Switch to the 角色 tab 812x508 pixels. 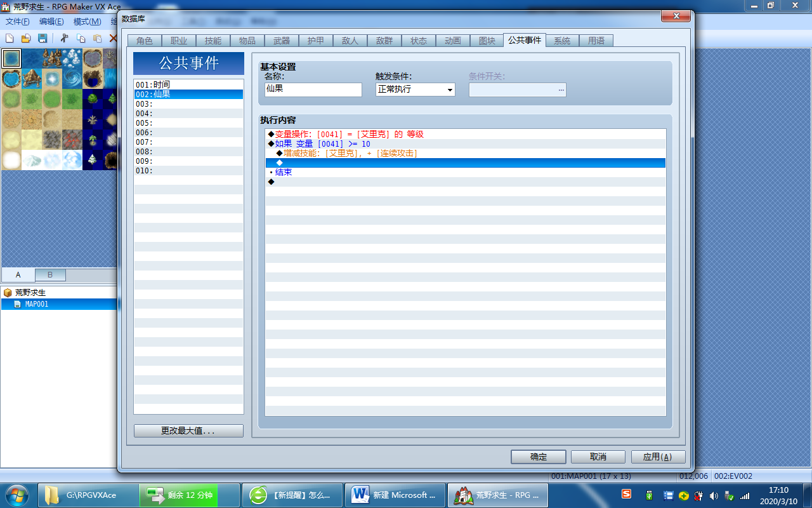pos(145,41)
